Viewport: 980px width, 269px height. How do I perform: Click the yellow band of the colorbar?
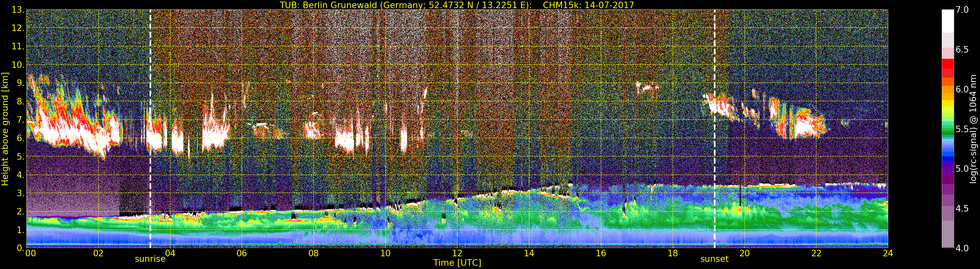click(x=948, y=103)
